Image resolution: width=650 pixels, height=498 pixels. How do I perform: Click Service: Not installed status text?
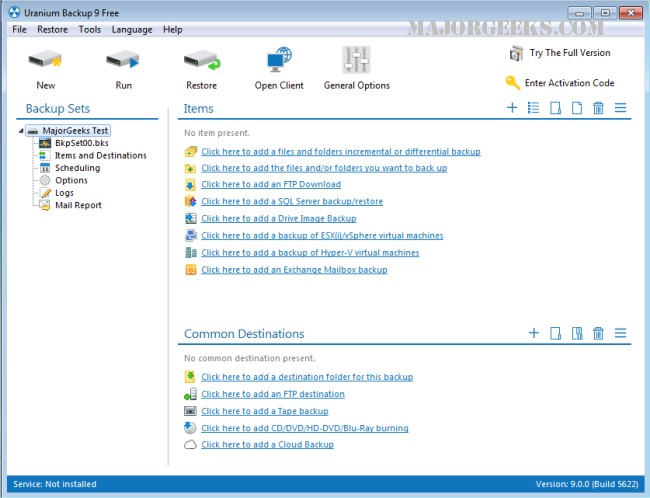point(55,484)
